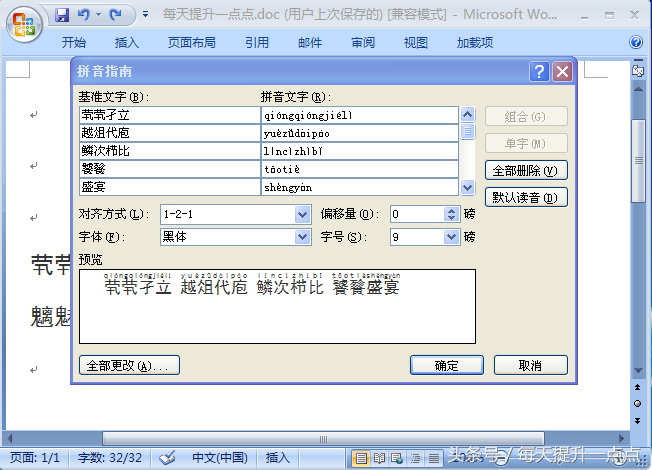
Task: Switch to Outline view icon
Action: 415,458
